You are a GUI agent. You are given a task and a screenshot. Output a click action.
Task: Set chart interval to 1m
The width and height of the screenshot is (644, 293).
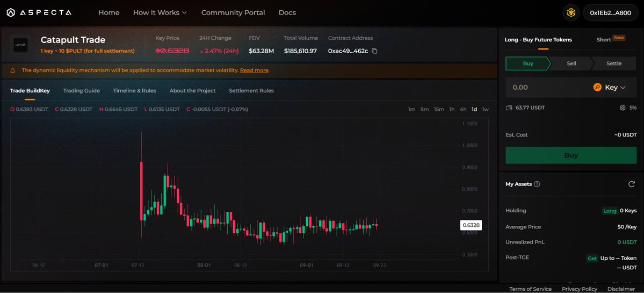[x=411, y=109]
